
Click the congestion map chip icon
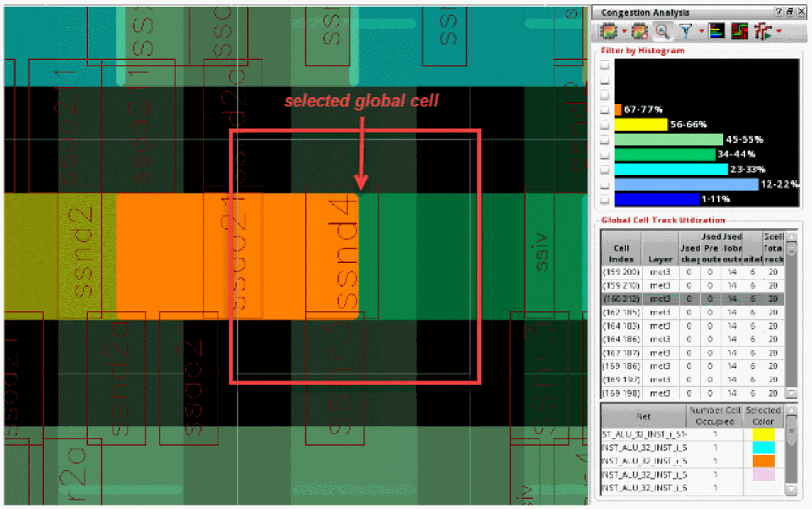[x=607, y=32]
